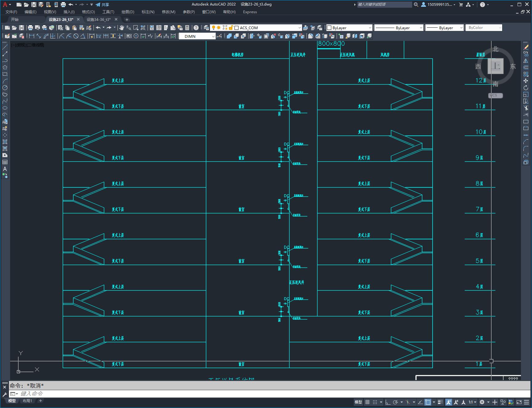This screenshot has height=408, width=532.
Task: Toggle 2D object snap in the status bar
Action: coord(428,402)
